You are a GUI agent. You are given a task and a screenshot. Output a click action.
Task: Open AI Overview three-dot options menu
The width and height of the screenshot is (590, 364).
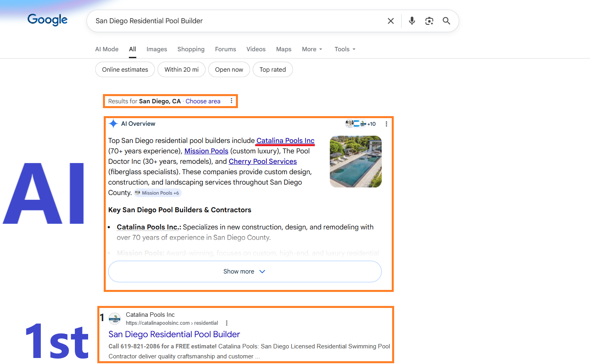point(386,124)
